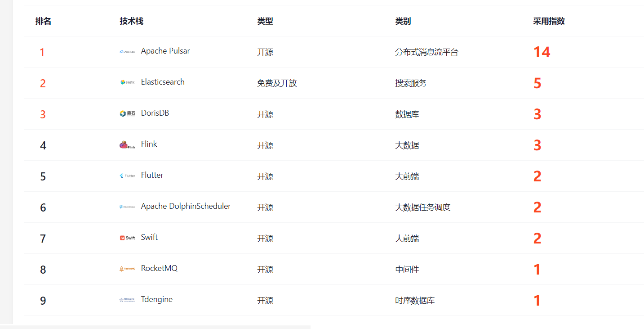Click the RocketMQ logo icon
The height and width of the screenshot is (329, 644).
pos(127,269)
